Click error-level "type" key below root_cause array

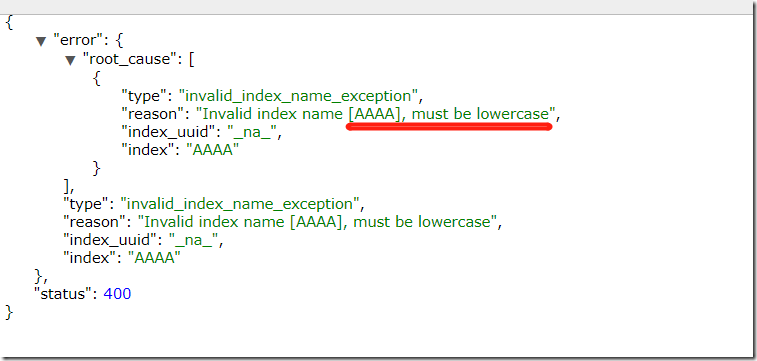tap(86, 204)
